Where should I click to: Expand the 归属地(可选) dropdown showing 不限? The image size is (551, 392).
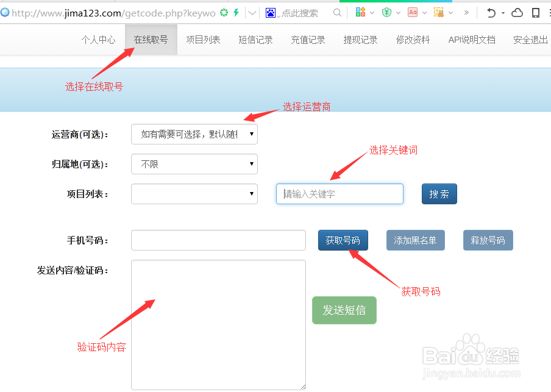194,164
